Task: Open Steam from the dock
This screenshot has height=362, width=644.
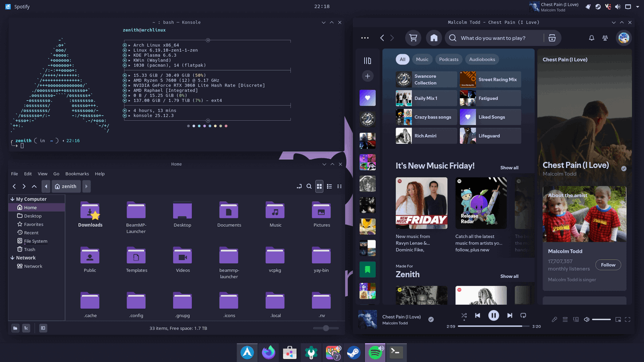Action: coord(353,352)
